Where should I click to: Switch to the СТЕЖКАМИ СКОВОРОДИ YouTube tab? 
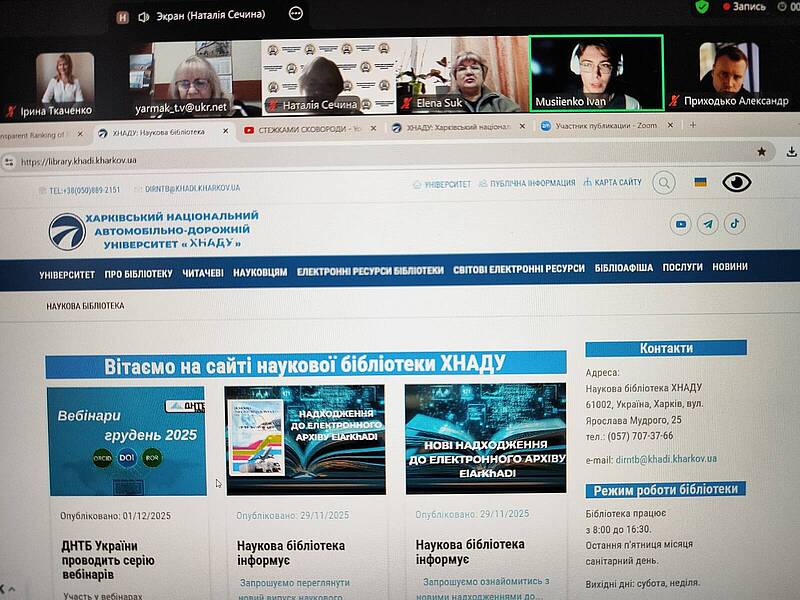tap(307, 130)
